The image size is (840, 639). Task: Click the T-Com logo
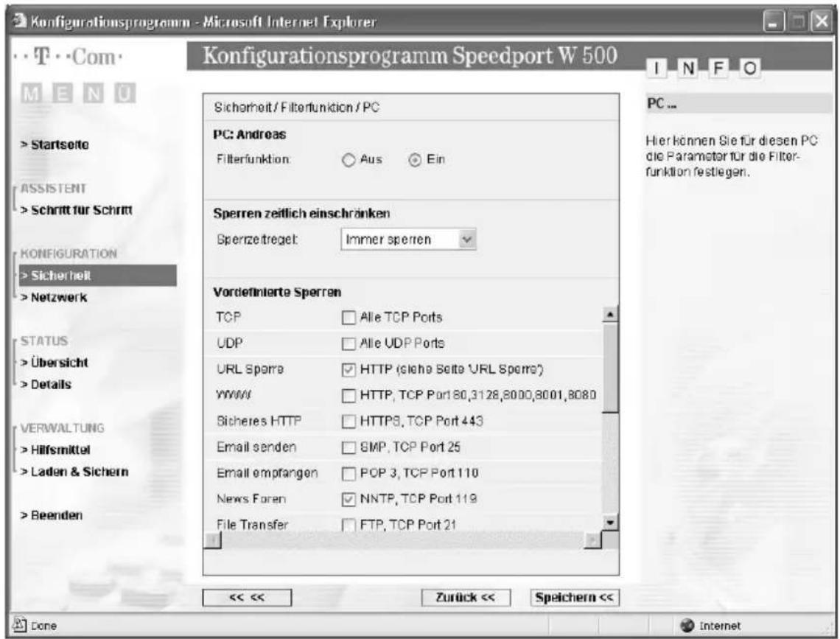click(x=68, y=57)
